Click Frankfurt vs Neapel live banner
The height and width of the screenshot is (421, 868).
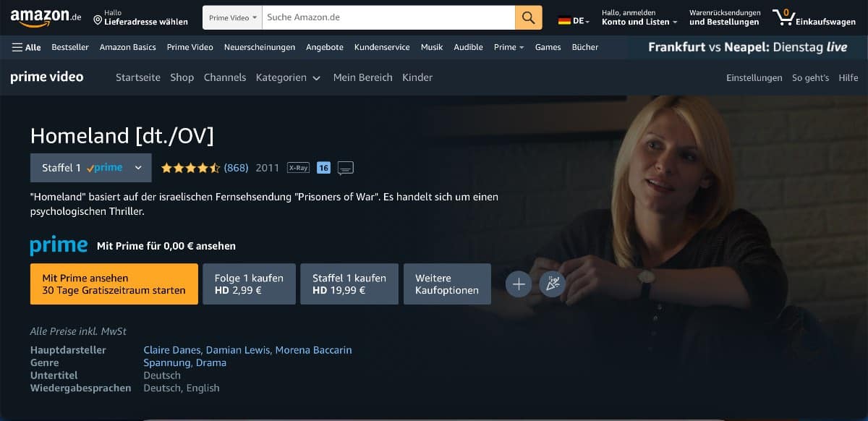[747, 47]
